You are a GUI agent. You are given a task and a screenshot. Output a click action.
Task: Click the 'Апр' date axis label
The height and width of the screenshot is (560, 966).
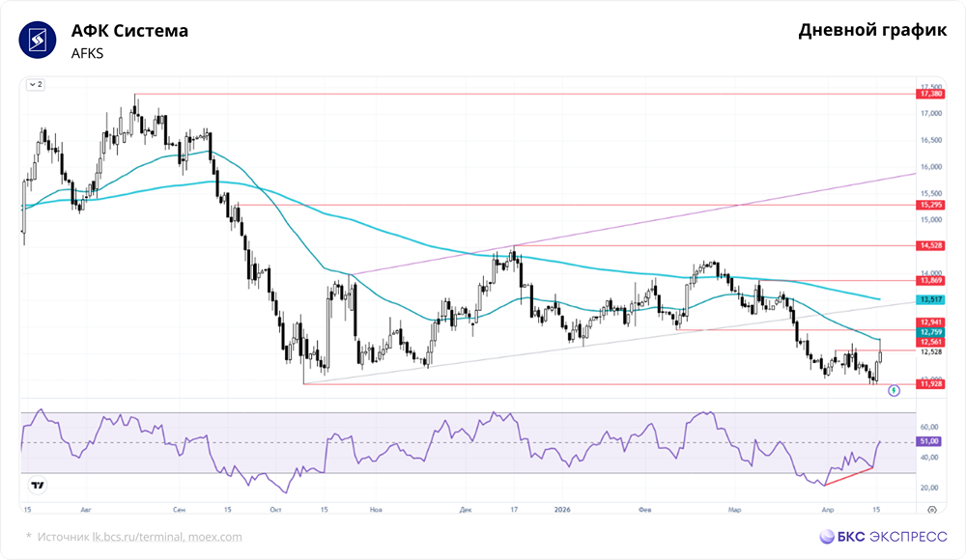click(828, 510)
